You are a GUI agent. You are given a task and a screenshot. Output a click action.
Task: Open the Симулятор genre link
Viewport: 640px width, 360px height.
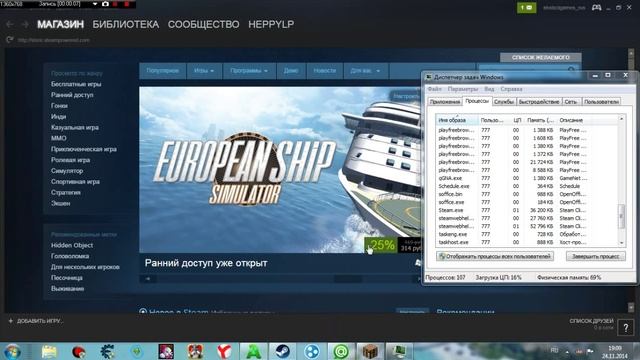(67, 171)
